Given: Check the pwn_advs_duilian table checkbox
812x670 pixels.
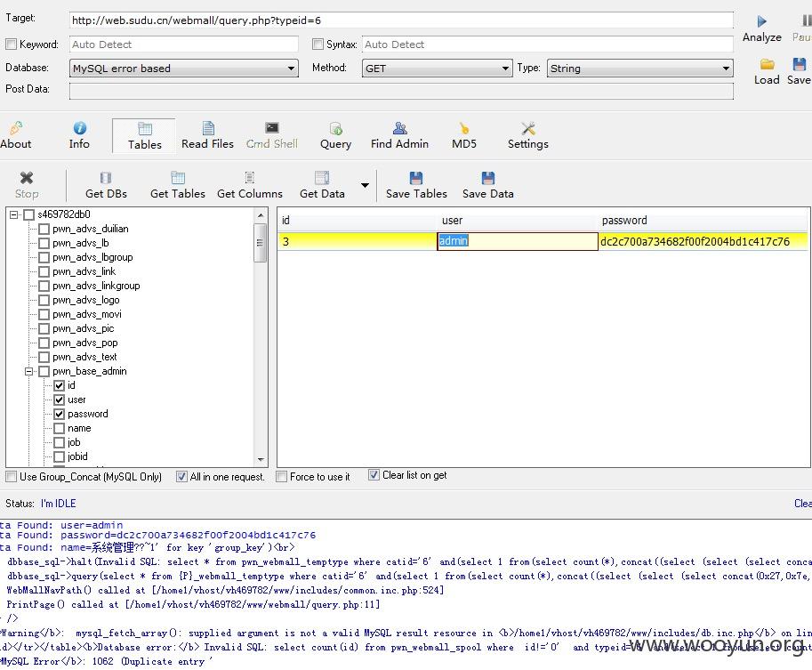Looking at the screenshot, I should click(44, 229).
